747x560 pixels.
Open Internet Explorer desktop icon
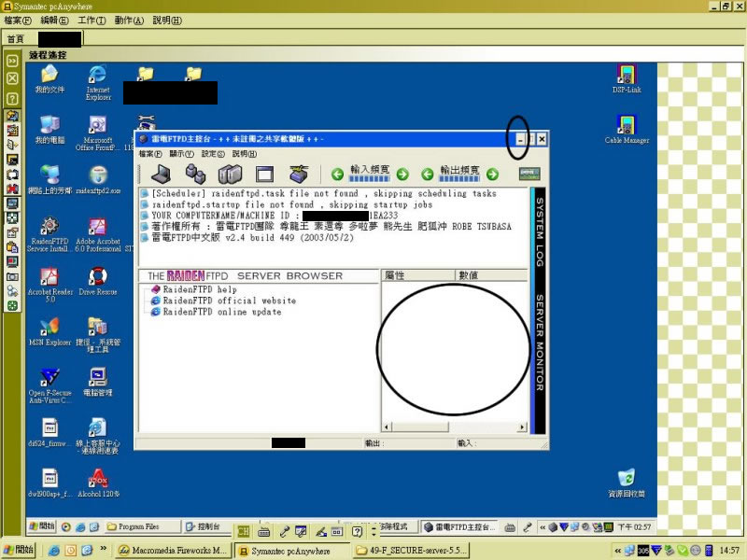click(97, 76)
